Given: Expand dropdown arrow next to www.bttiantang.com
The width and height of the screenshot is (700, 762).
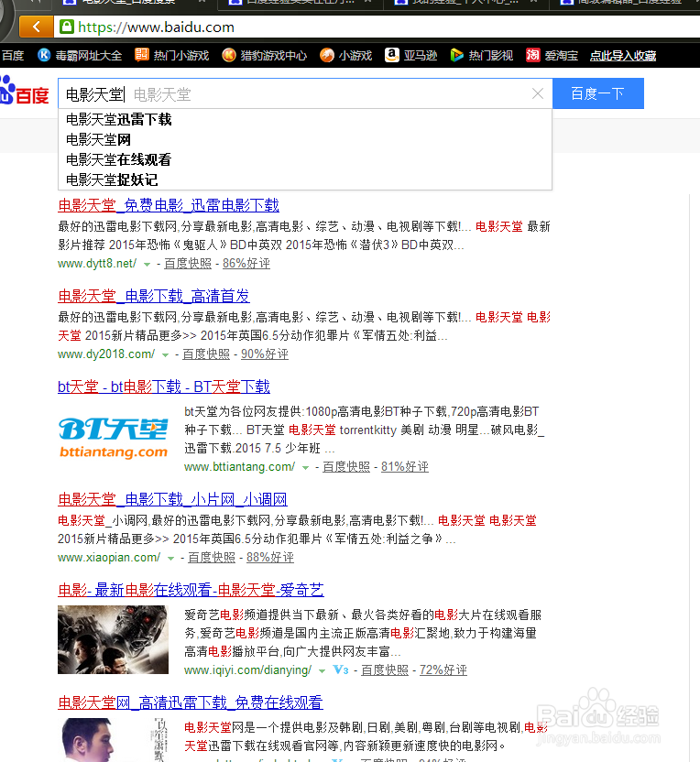Looking at the screenshot, I should (x=305, y=468).
